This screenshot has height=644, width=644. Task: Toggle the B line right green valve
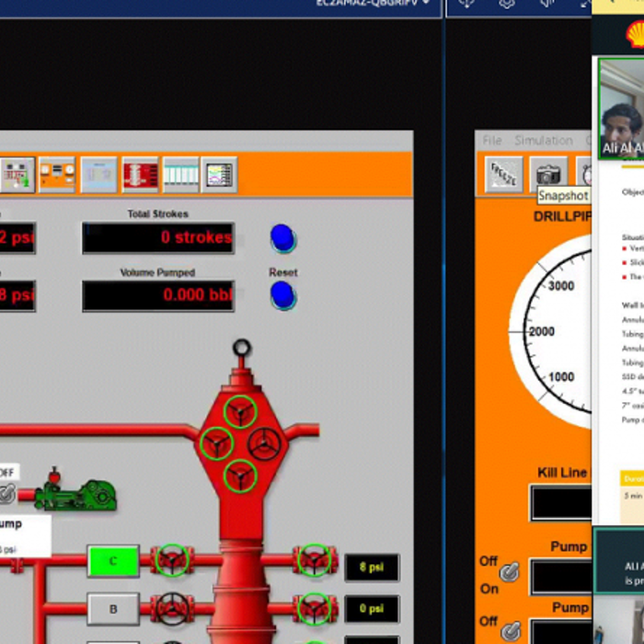(x=315, y=609)
